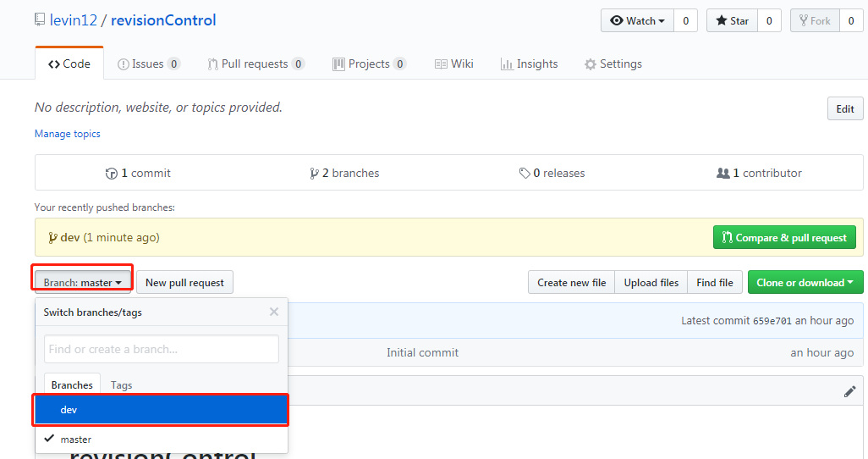Click the Find file button
The height and width of the screenshot is (459, 868).
point(715,282)
